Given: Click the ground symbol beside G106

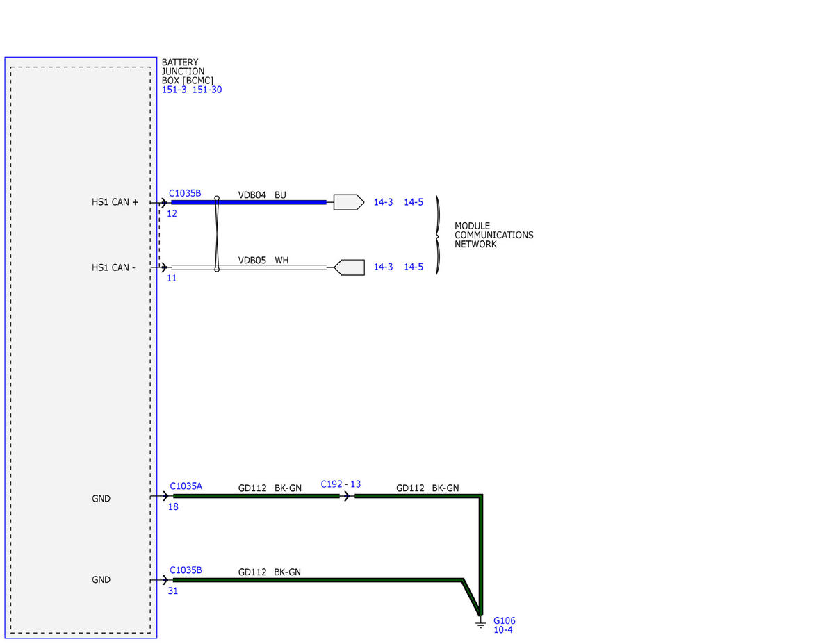Looking at the screenshot, I should pos(480,624).
